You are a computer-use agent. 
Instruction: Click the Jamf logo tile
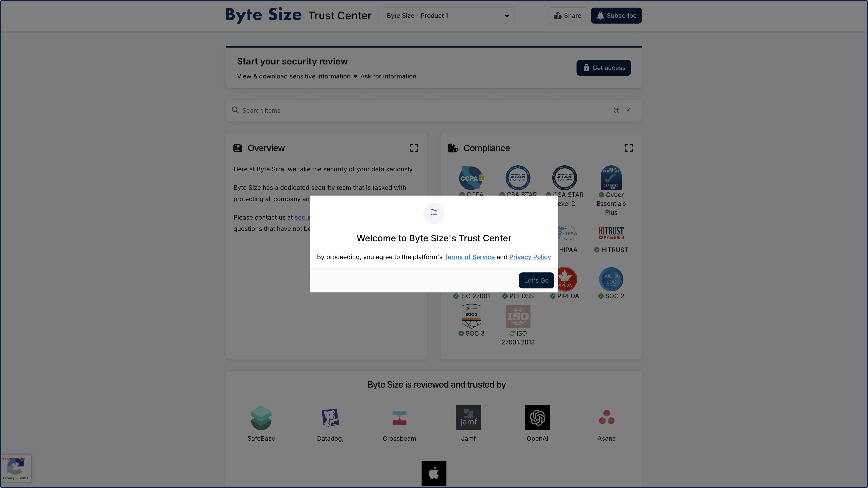pos(468,418)
